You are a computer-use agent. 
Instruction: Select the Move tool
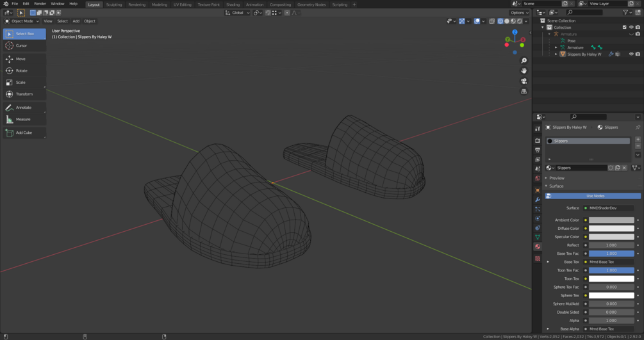tap(24, 59)
